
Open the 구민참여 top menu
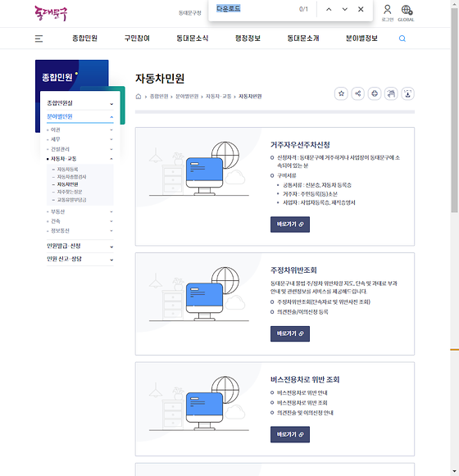tap(137, 39)
